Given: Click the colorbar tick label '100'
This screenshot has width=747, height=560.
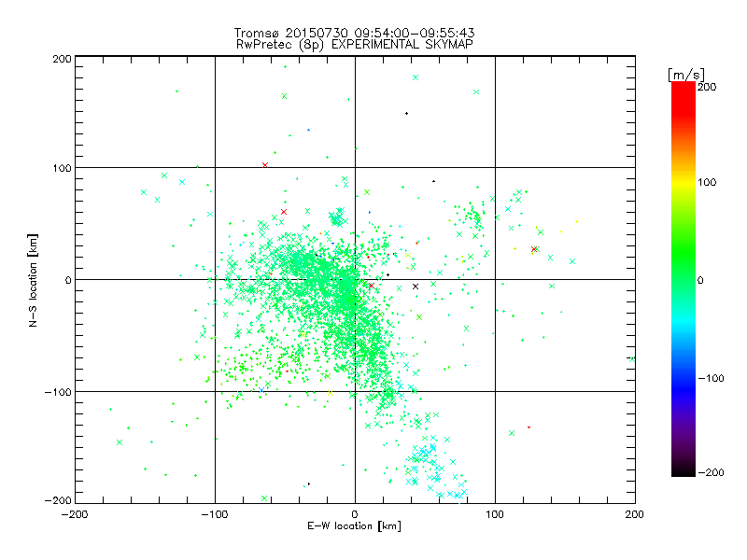Looking at the screenshot, I should (x=707, y=182).
